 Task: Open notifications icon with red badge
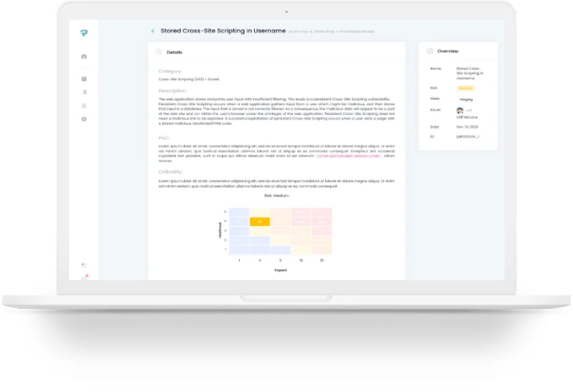point(84,279)
